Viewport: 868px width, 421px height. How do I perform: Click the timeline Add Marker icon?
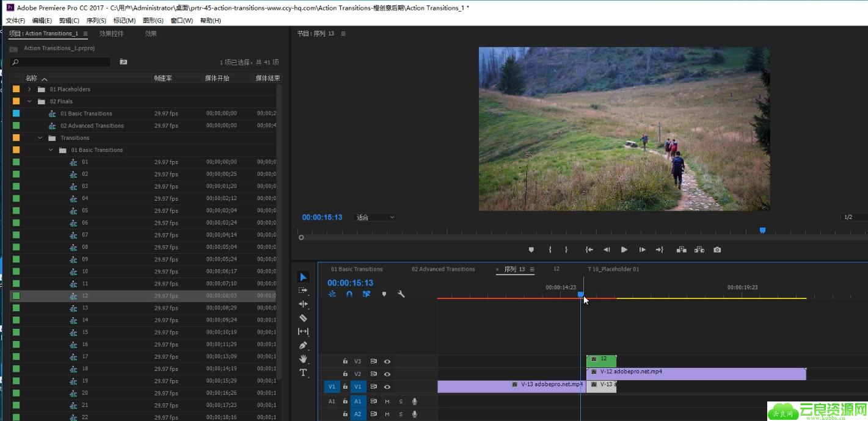pos(384,294)
